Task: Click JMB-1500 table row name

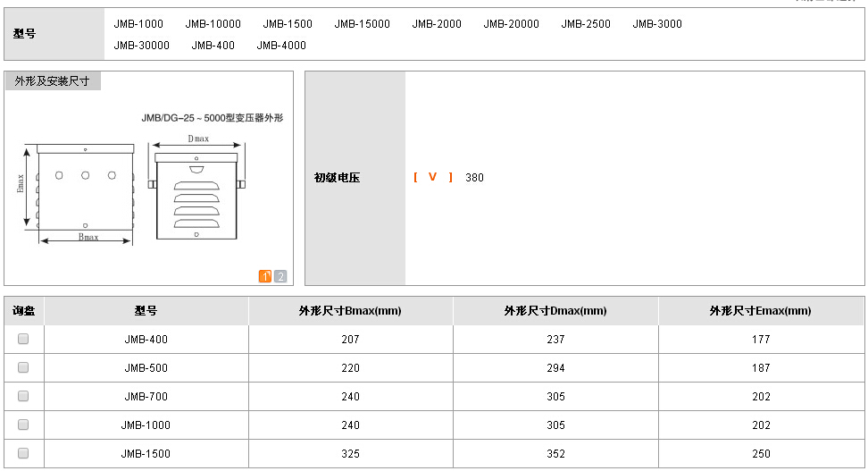Action: click(146, 454)
